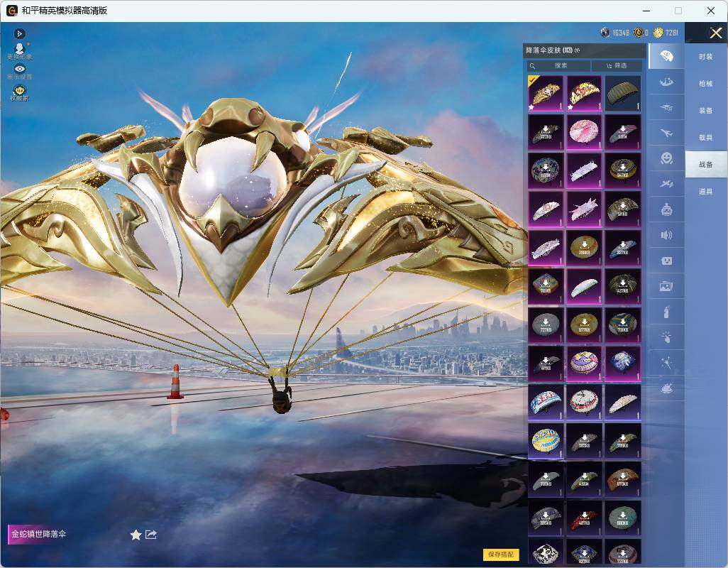Select the purple smiling face parachute thumbnail
This screenshot has width=728, height=568.
(584, 364)
